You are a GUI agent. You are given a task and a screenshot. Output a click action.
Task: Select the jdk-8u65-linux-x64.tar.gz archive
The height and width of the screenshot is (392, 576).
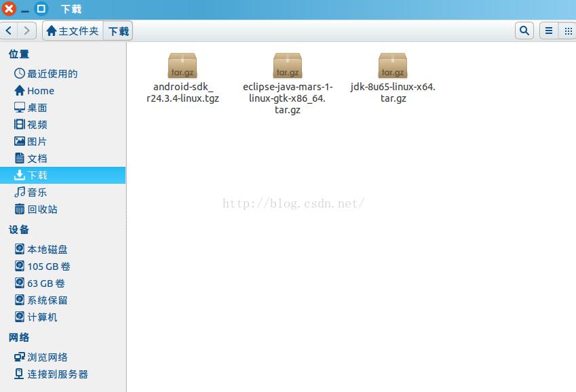tap(393, 66)
